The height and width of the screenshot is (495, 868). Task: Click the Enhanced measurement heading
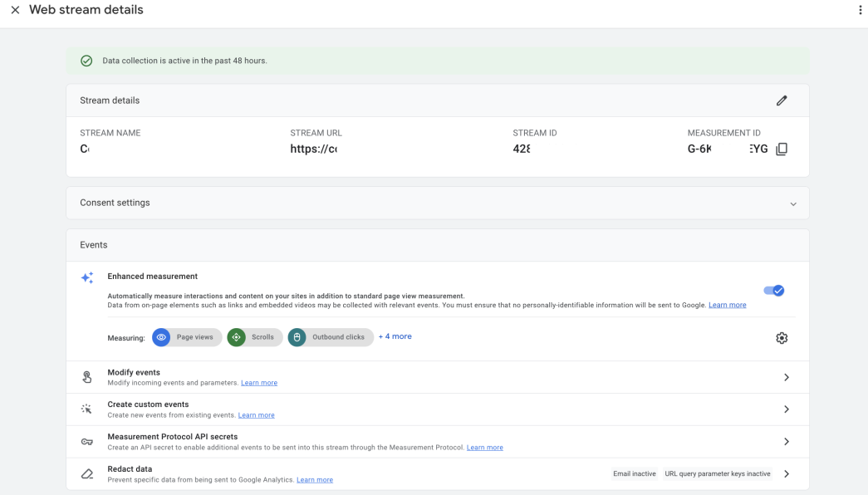pos(152,277)
